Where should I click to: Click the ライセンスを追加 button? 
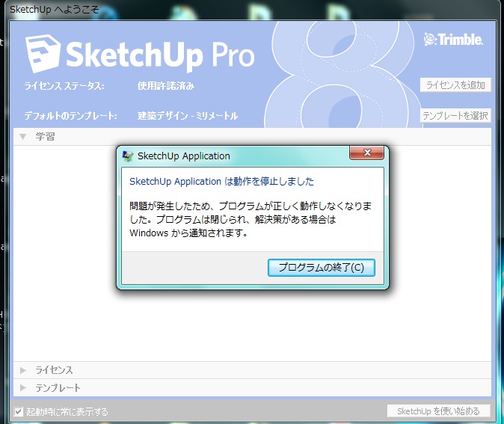coord(455,85)
